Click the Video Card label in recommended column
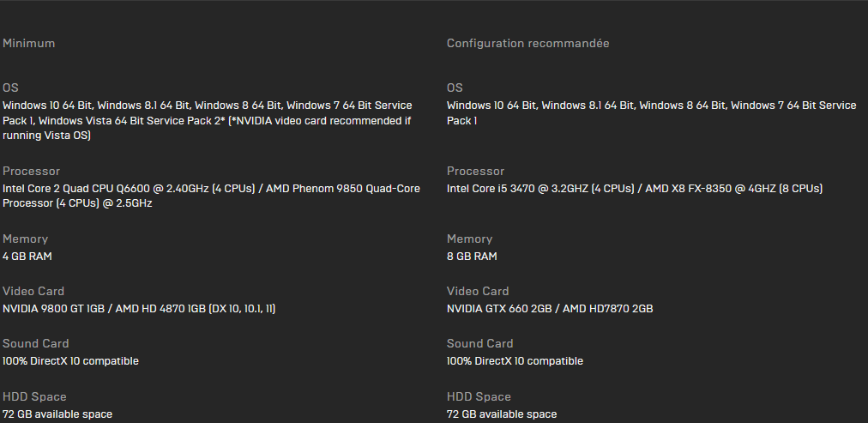 point(478,291)
